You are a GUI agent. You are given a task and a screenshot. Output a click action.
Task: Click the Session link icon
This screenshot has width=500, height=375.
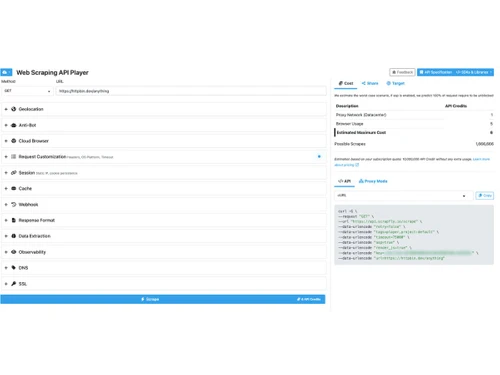click(14, 173)
